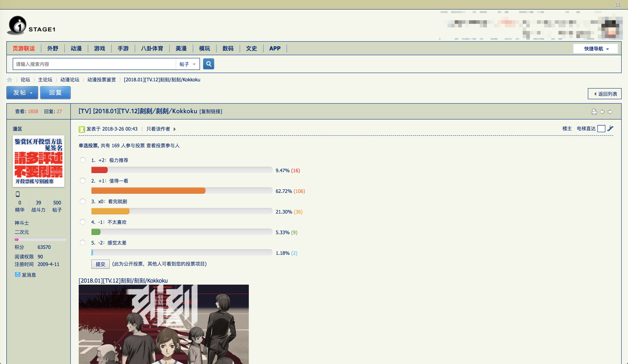Click the Stage1 logo

click(x=31, y=25)
